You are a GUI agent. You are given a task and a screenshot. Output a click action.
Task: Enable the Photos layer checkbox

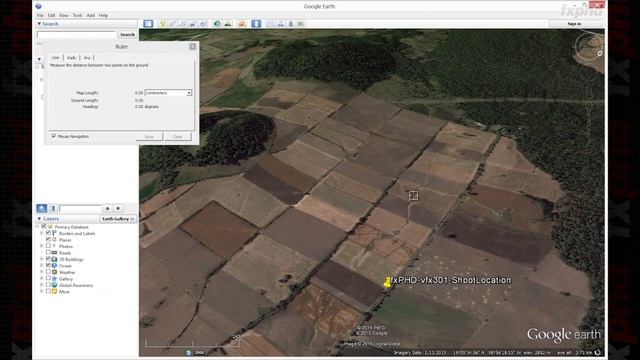click(x=48, y=246)
